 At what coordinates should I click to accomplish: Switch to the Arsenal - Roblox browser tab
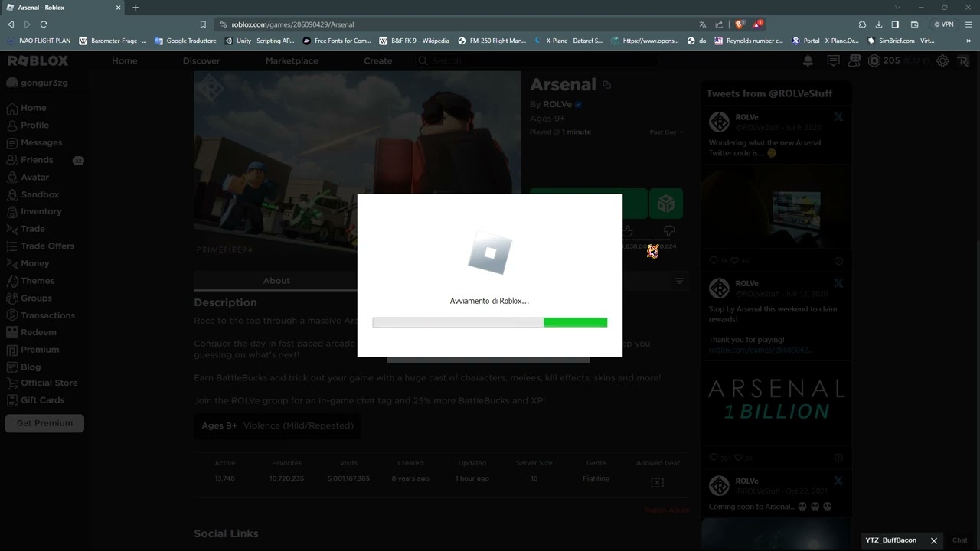(x=63, y=8)
